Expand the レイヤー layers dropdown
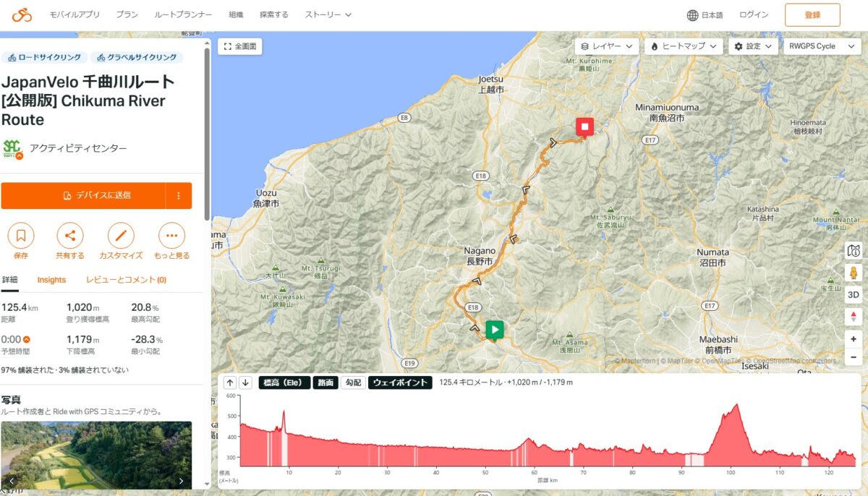 [x=607, y=46]
